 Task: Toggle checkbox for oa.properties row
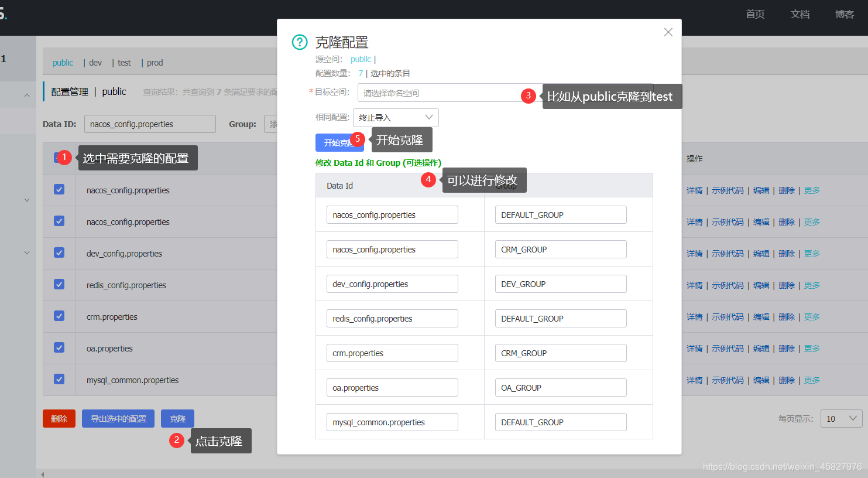59,347
